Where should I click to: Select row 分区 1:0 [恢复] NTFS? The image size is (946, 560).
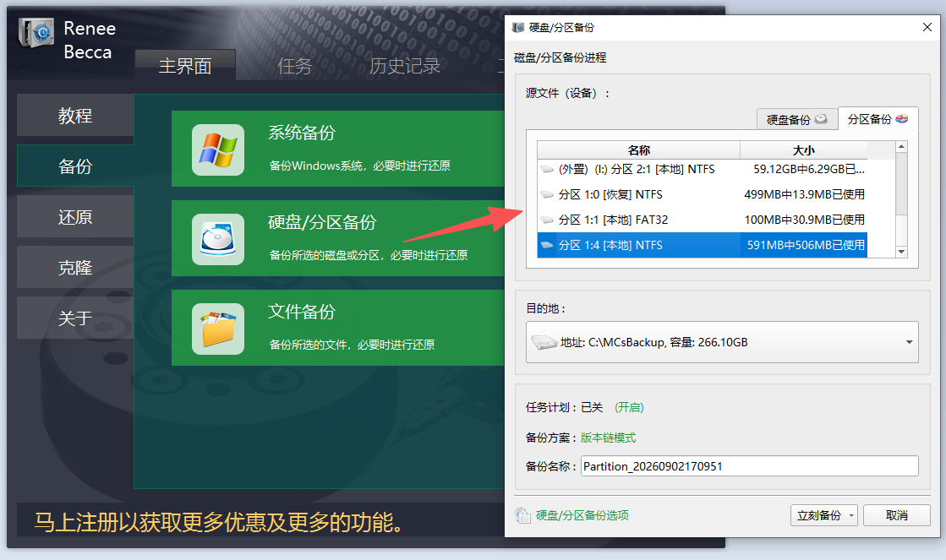point(703,195)
